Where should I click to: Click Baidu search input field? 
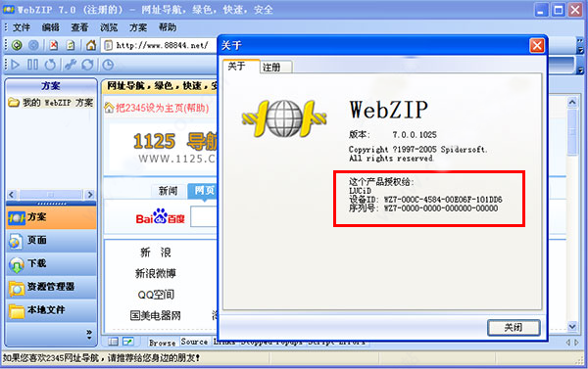(x=204, y=216)
